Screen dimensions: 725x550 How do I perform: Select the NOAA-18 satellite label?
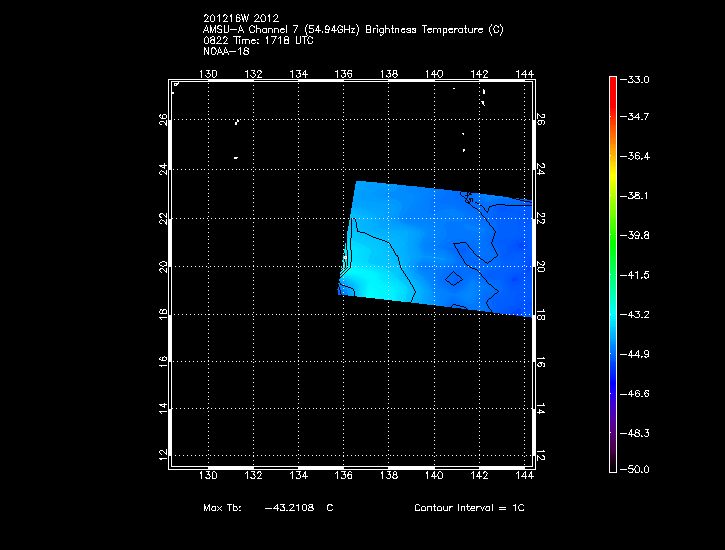[x=226, y=51]
